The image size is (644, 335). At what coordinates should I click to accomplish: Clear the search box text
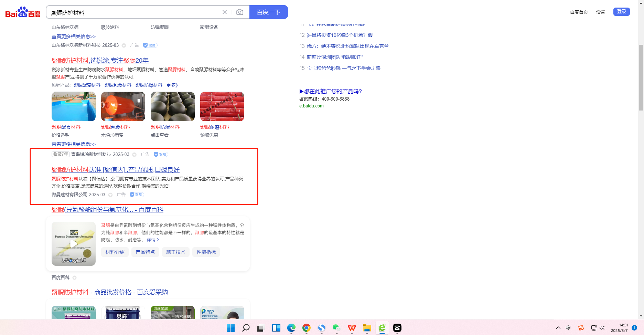(225, 12)
